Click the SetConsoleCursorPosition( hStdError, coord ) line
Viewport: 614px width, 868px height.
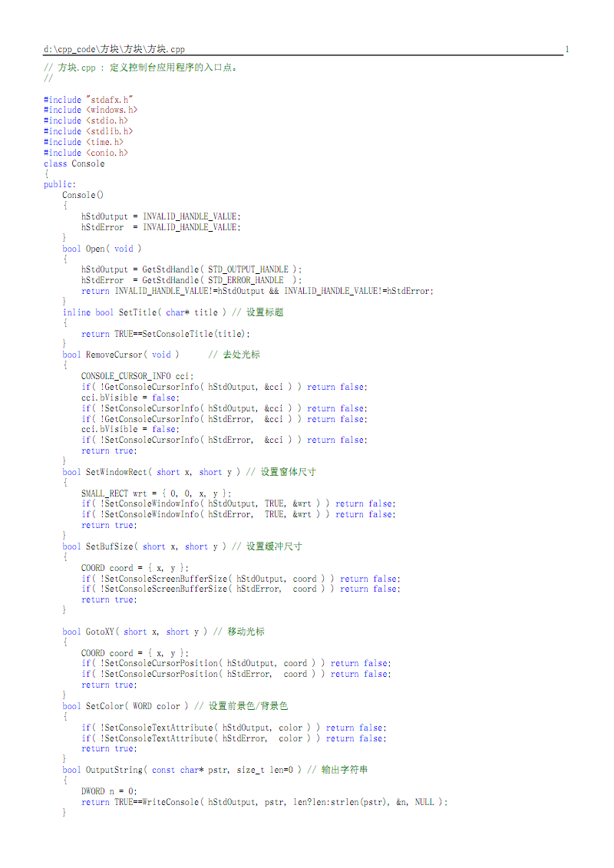pos(236,674)
